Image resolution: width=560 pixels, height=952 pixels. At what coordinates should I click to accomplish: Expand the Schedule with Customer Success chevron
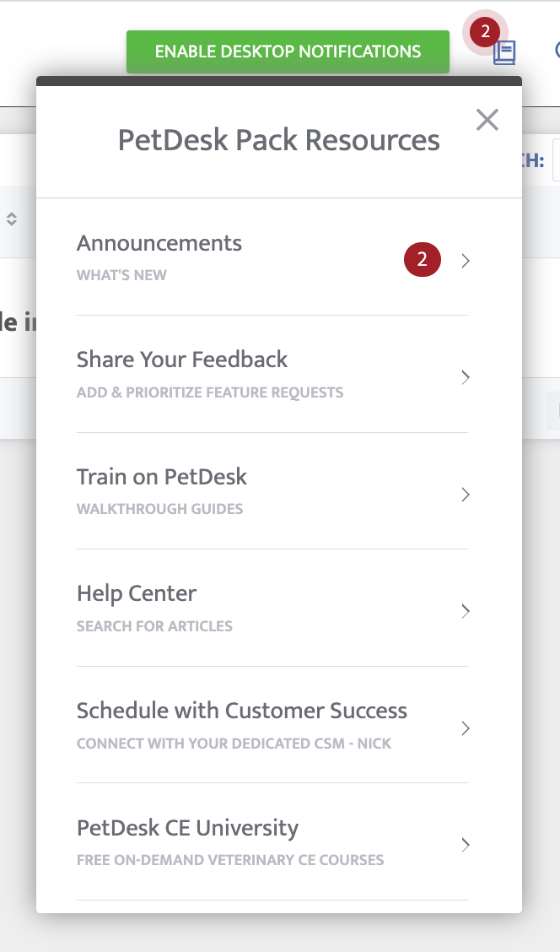pos(466,728)
